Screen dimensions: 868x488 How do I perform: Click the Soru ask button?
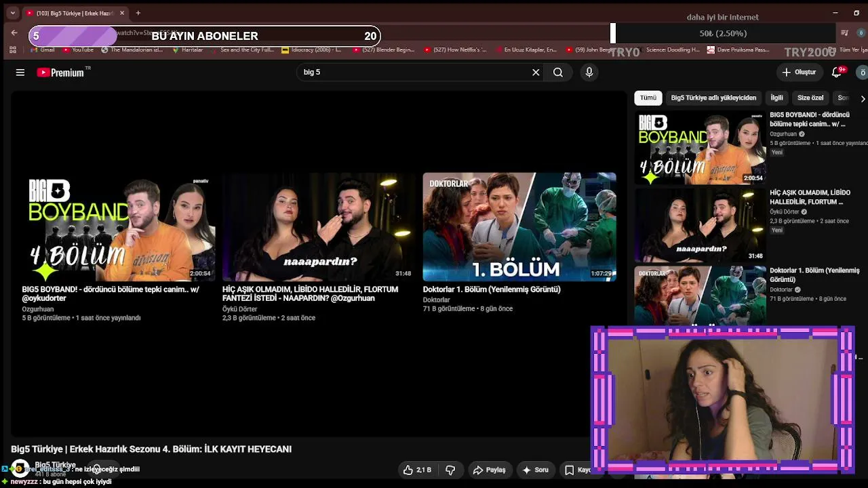(534, 470)
